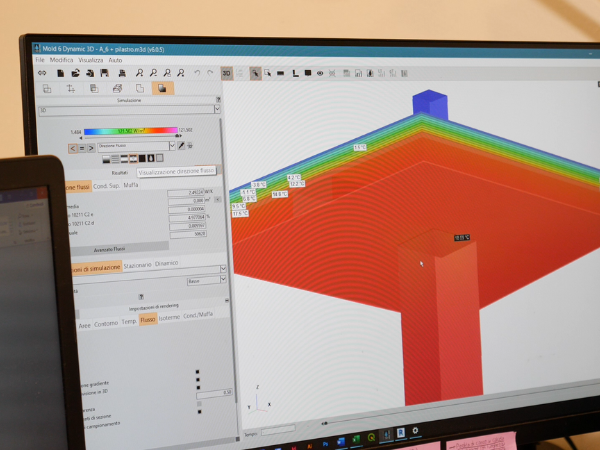The height and width of the screenshot is (450, 600).
Task: Click the highlighted orange simulation panel icon
Action: [163, 88]
